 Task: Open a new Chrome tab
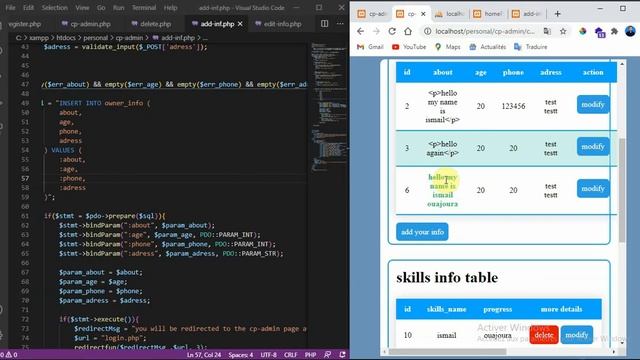[x=558, y=14]
